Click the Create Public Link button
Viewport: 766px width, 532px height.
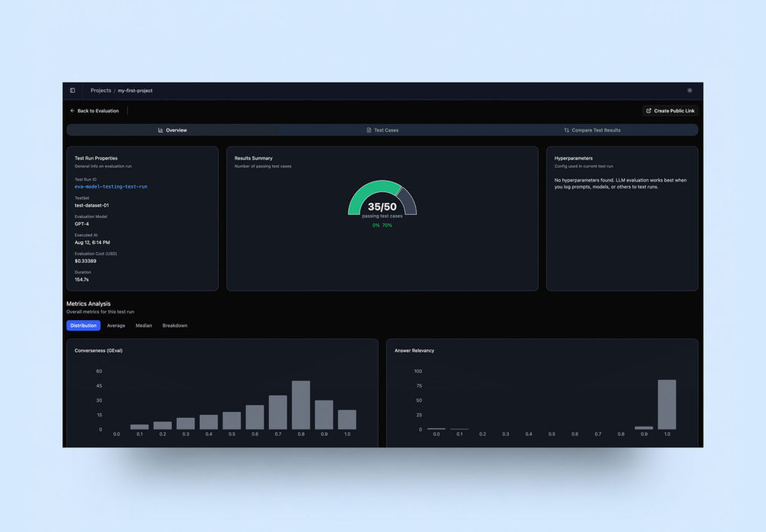tap(670, 111)
